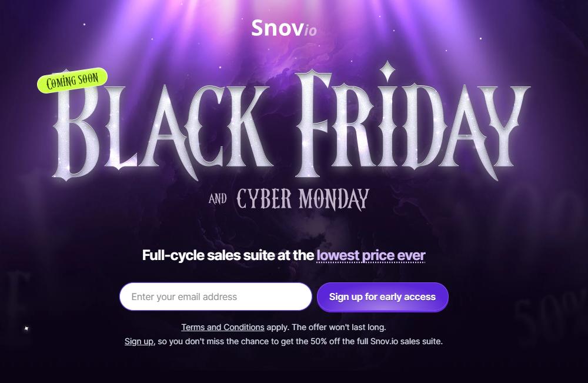Click the italic 'io' part of the logo
Image resolution: width=588 pixels, height=383 pixels.
coord(310,30)
